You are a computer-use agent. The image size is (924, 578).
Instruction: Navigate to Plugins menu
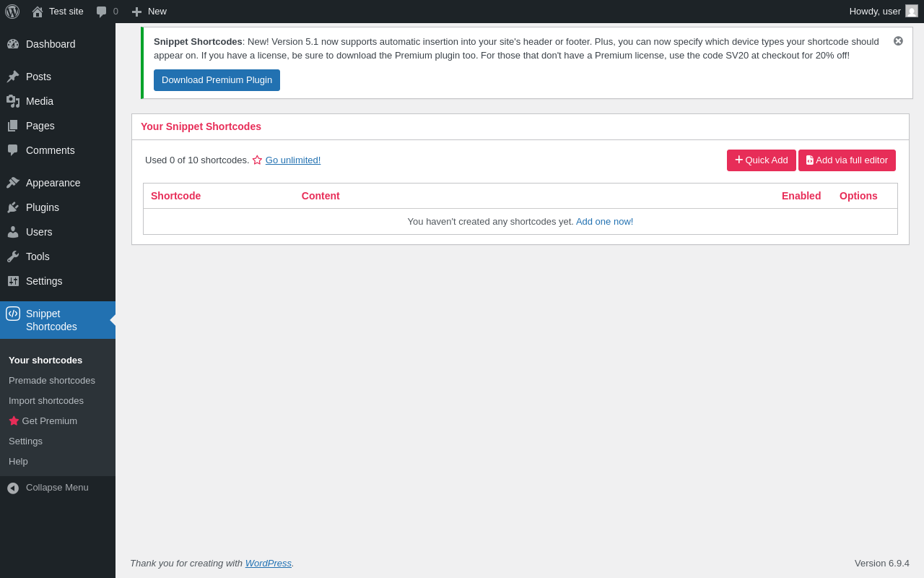coord(58,207)
